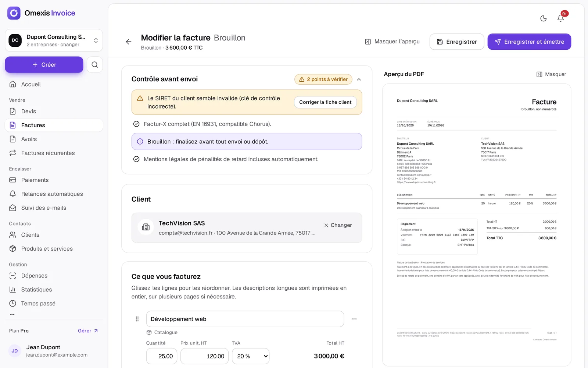This screenshot has width=588, height=368.
Task: Click the JD user avatar
Action: point(15,351)
